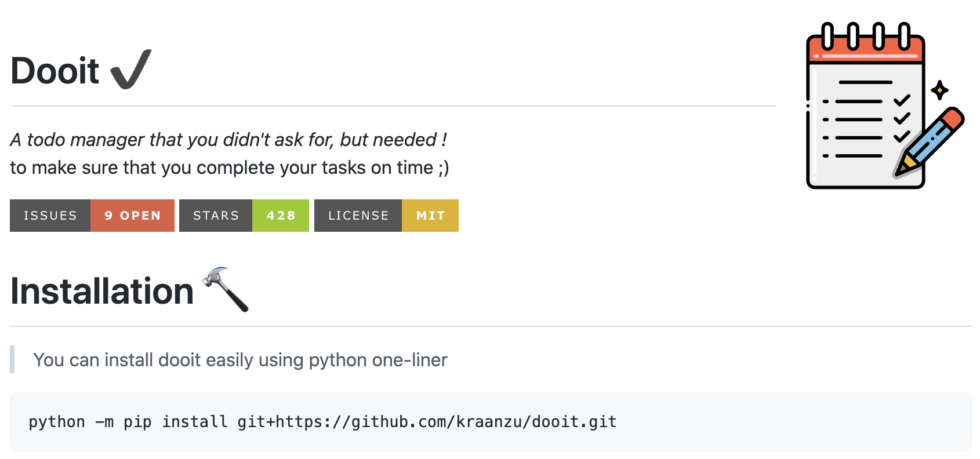Open the ISSUES badge label
Image resolution: width=980 pixels, height=459 pixels.
(50, 216)
